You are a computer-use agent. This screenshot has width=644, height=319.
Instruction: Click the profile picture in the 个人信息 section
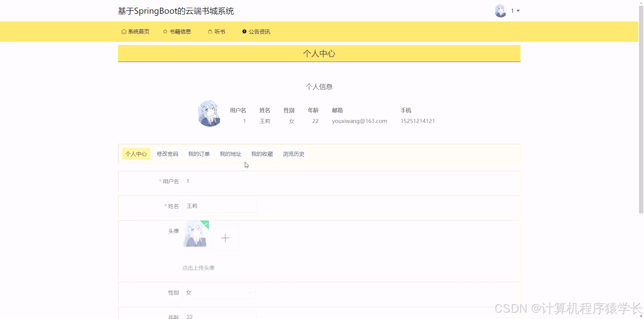[x=209, y=113]
